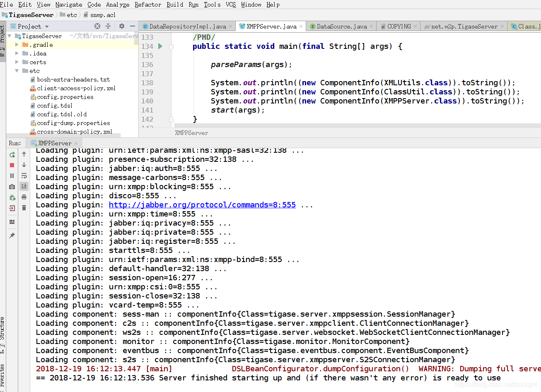Collapse the etc folder
The height and width of the screenshot is (392, 541).
click(17, 71)
